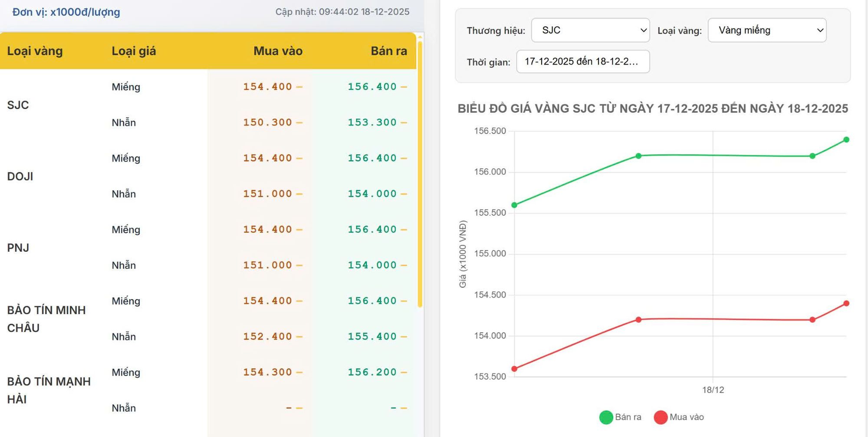The height and width of the screenshot is (437, 868).
Task: Open the Loại vàng dropdown showing Vàng miếng
Action: (x=767, y=30)
